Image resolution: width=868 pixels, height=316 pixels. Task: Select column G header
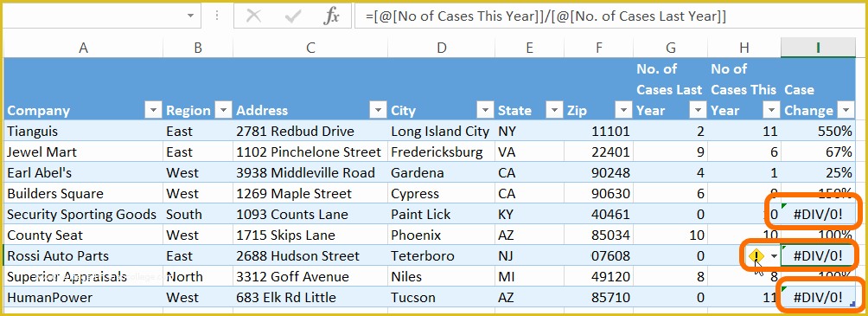pos(670,48)
